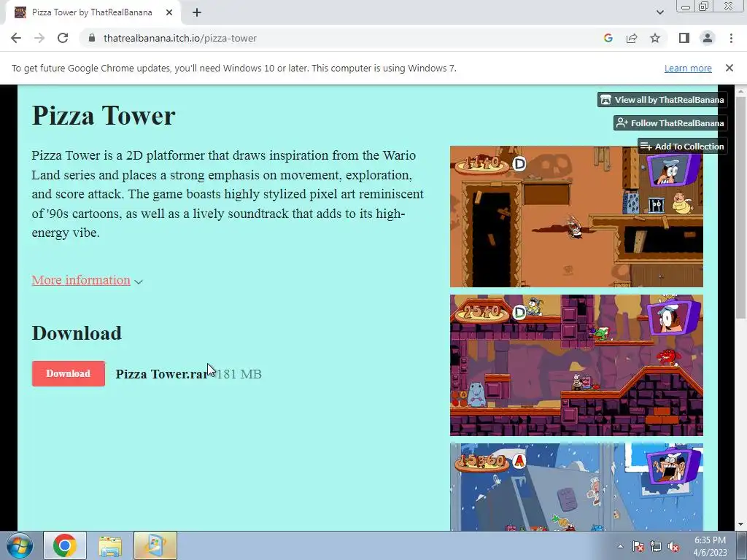Open the Chrome profile menu

(x=708, y=38)
